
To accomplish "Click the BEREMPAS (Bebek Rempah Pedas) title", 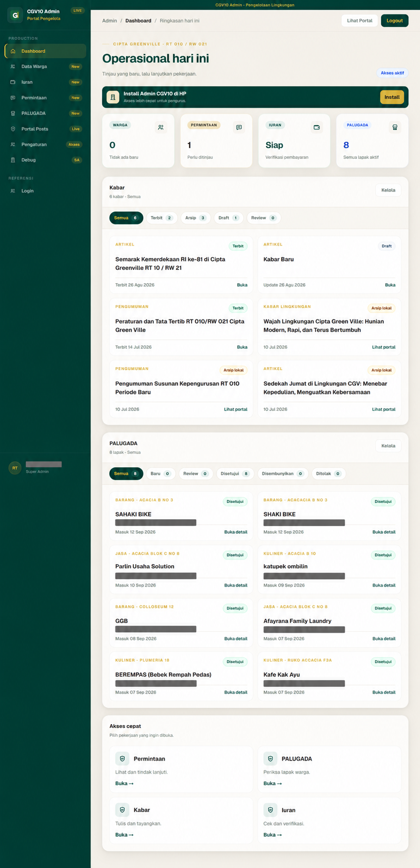I will pos(163,675).
